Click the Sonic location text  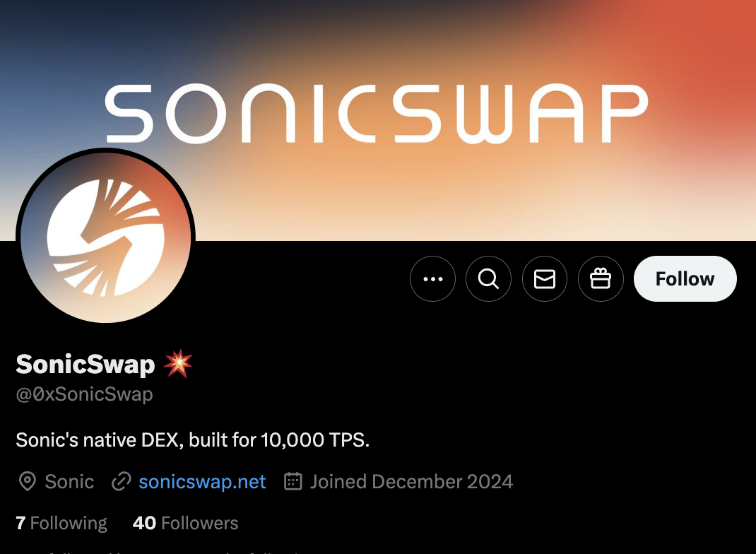(x=69, y=482)
